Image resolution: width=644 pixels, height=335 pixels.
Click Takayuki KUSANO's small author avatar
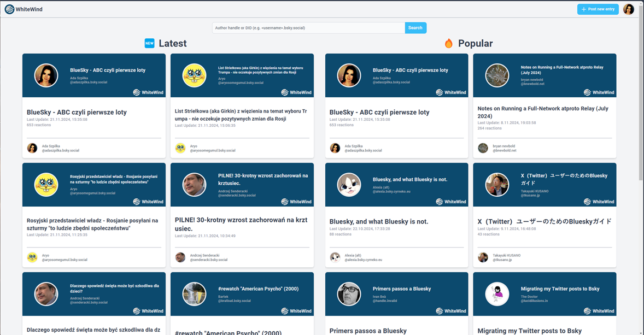[x=483, y=257]
